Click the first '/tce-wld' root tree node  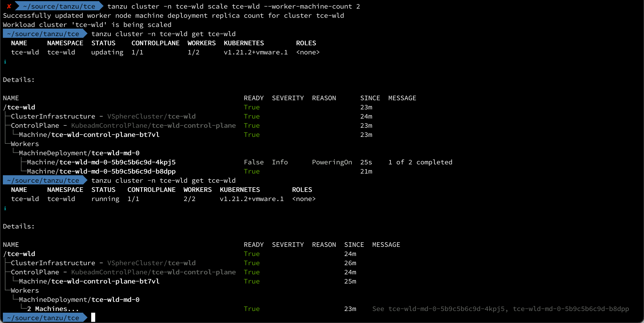point(19,107)
